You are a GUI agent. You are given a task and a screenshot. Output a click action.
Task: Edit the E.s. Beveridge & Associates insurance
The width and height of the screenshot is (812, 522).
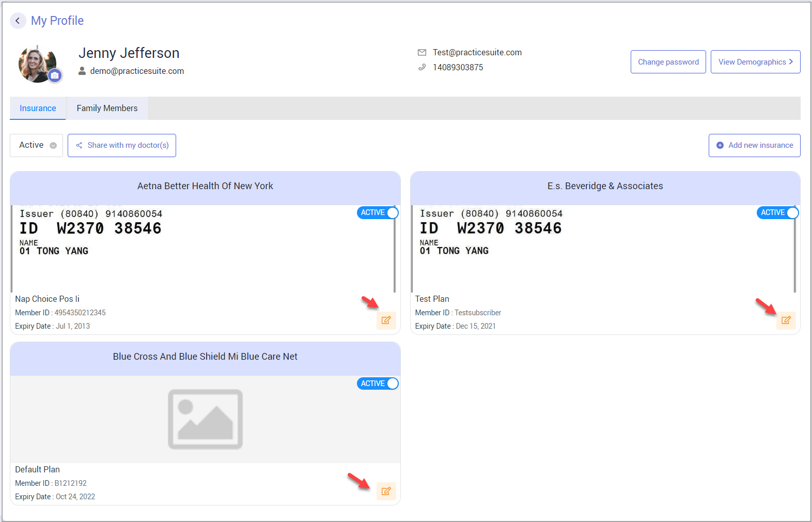[x=786, y=320]
